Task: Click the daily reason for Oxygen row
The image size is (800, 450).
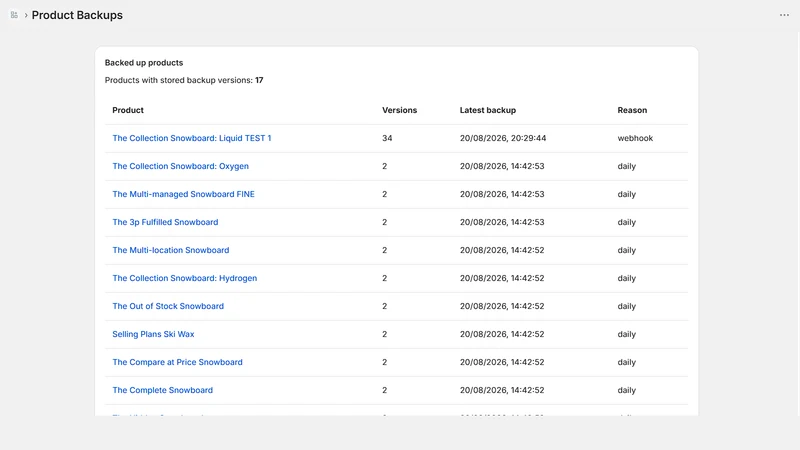Action: tap(627, 166)
